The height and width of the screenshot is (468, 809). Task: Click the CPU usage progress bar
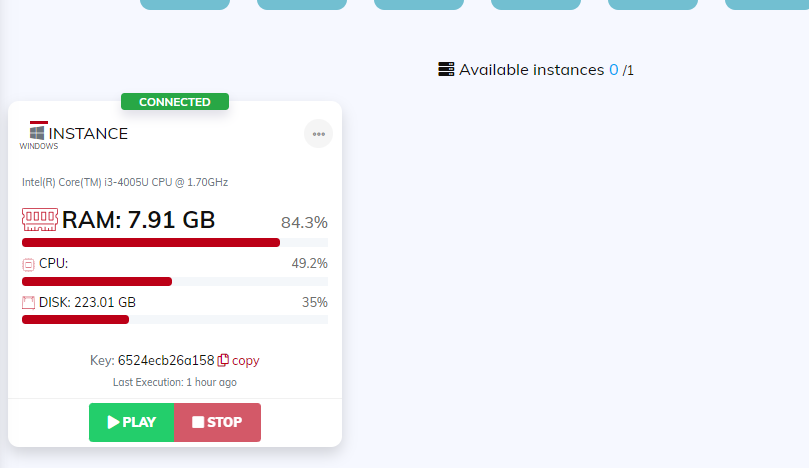coord(174,281)
